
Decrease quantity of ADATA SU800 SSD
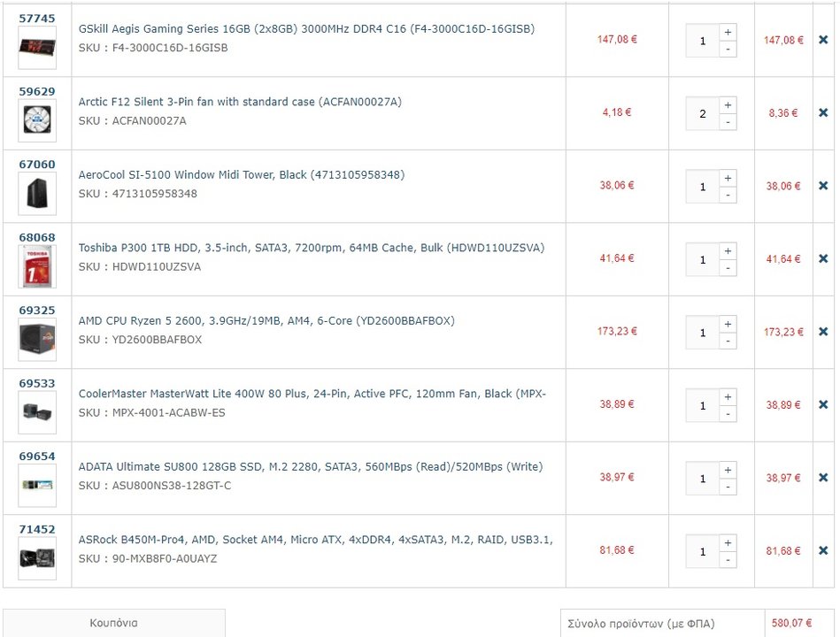pyautogui.click(x=728, y=487)
